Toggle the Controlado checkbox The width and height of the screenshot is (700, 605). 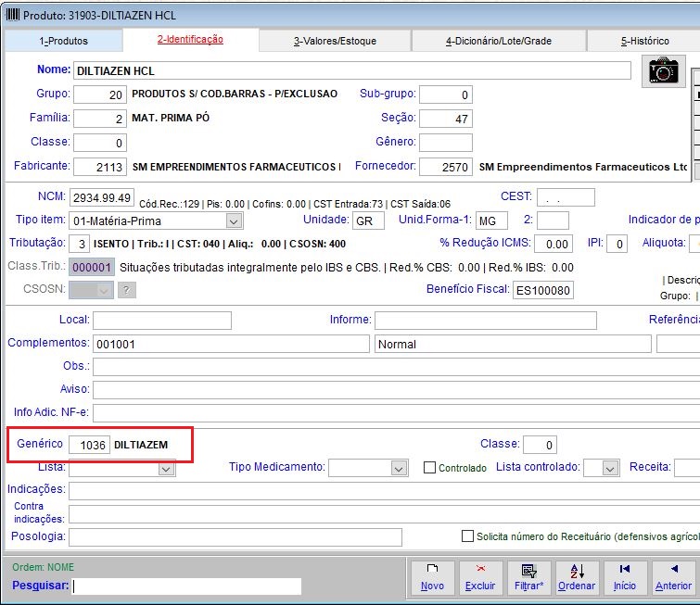[429, 468]
